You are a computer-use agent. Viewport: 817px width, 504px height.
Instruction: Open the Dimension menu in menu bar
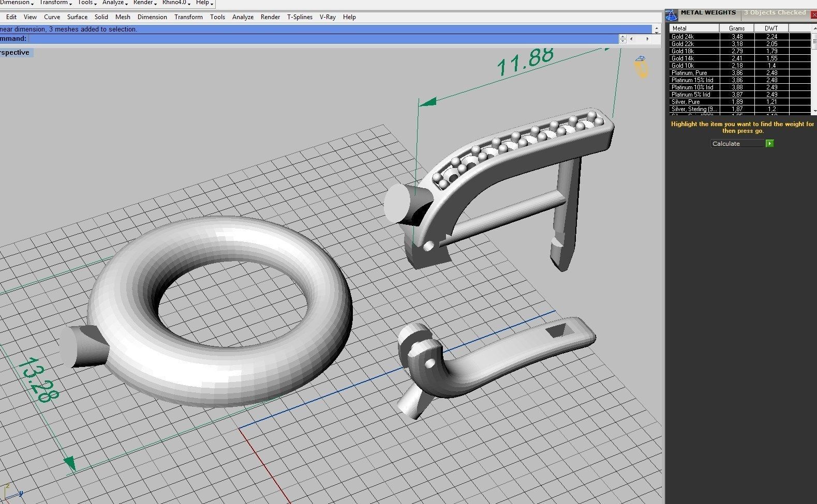[152, 17]
